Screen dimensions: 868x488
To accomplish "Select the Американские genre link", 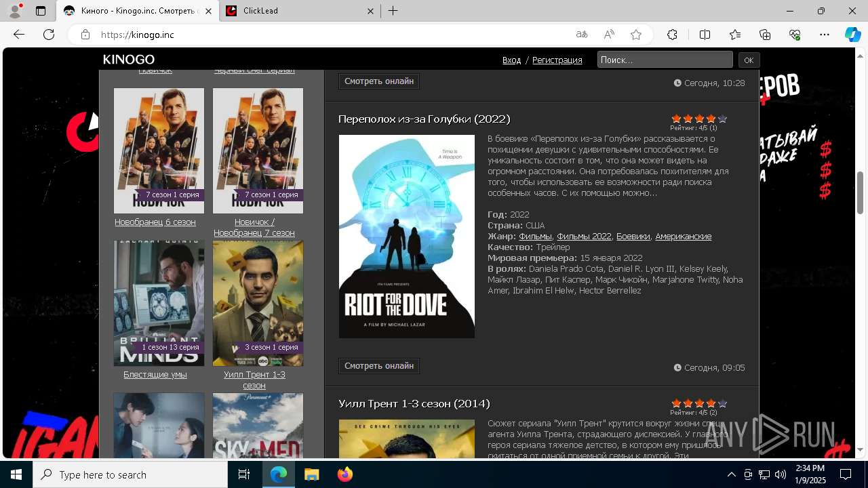I will point(684,237).
